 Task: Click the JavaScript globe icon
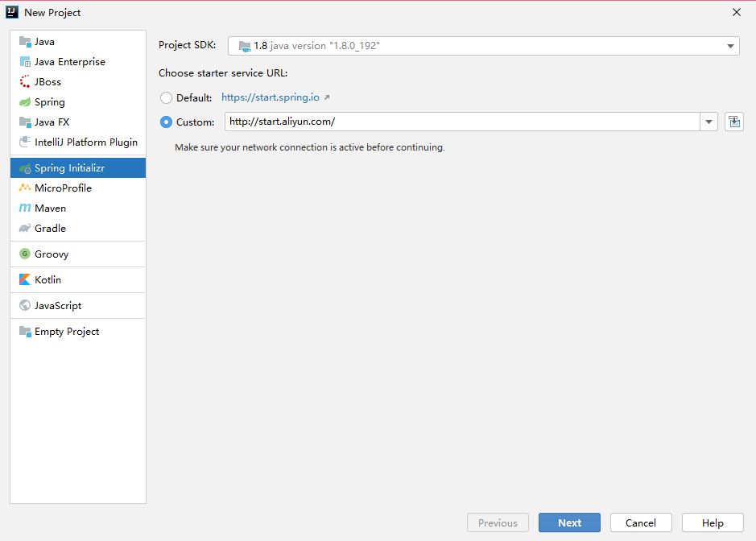pos(25,306)
